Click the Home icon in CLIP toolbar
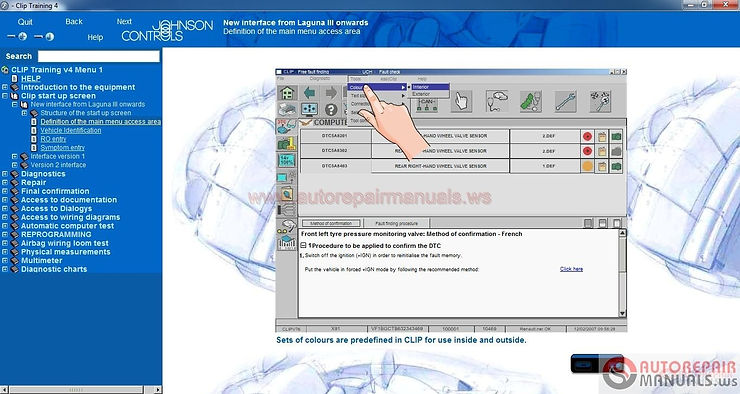The width and height of the screenshot is (740, 394). tap(286, 92)
